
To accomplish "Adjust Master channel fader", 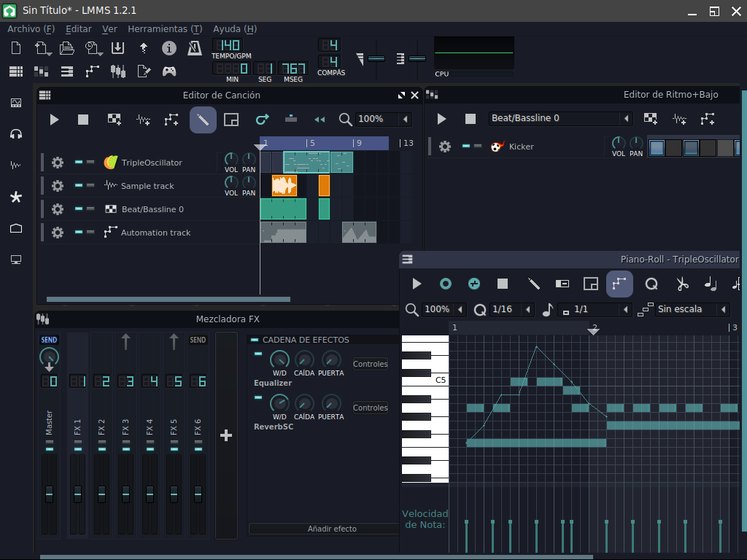I will coord(49,494).
